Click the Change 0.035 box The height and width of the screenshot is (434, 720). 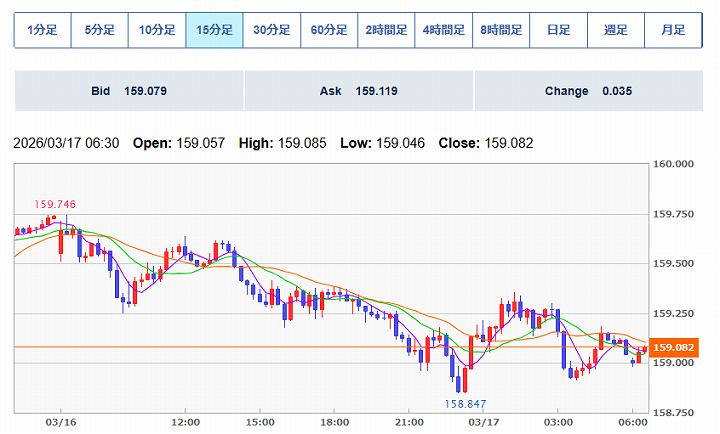coord(589,91)
